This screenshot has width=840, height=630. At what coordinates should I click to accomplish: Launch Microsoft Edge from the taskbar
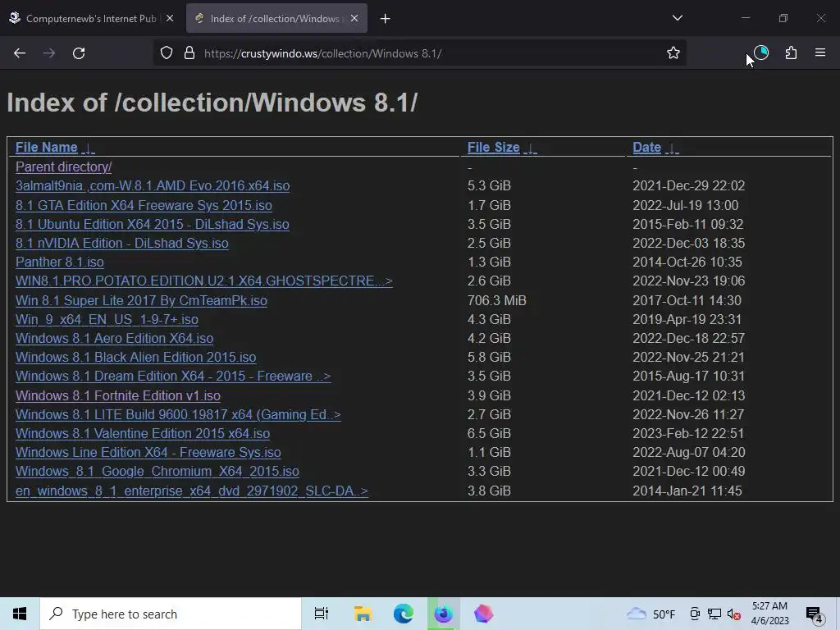(x=404, y=614)
